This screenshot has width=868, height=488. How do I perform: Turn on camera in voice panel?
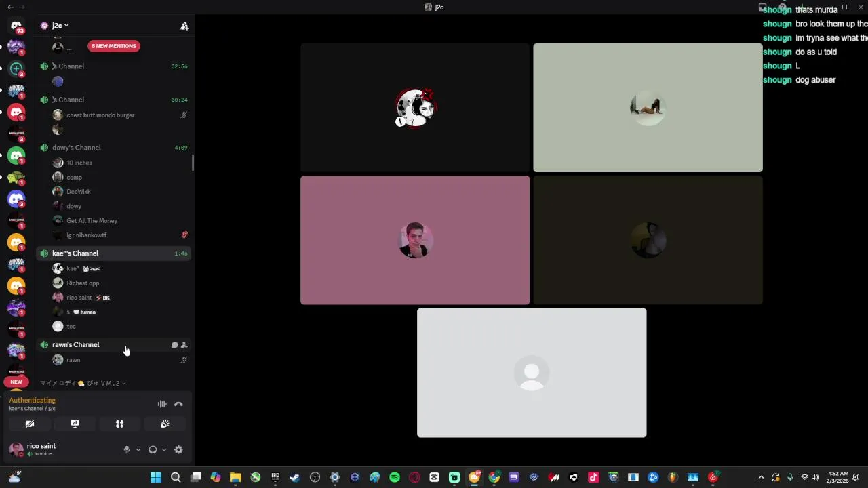(x=30, y=424)
